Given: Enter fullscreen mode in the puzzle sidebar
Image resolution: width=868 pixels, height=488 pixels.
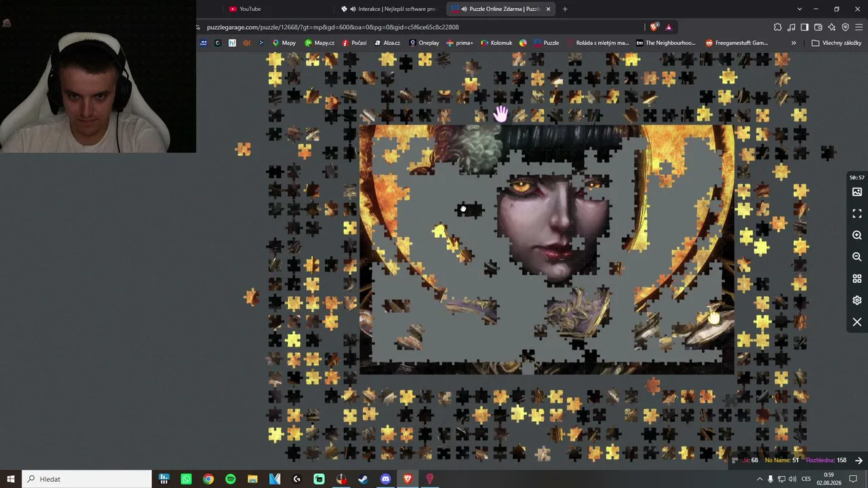Looking at the screenshot, I should point(857,213).
